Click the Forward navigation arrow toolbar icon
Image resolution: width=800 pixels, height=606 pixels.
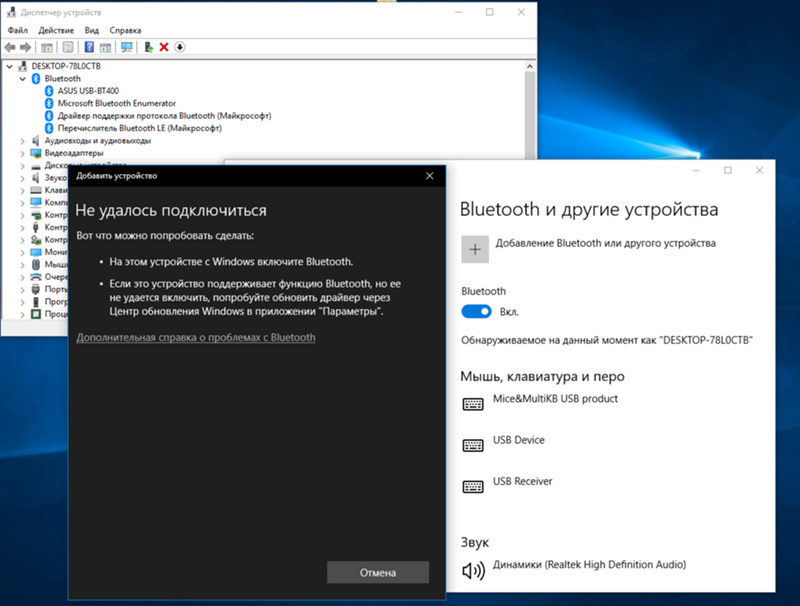(25, 47)
